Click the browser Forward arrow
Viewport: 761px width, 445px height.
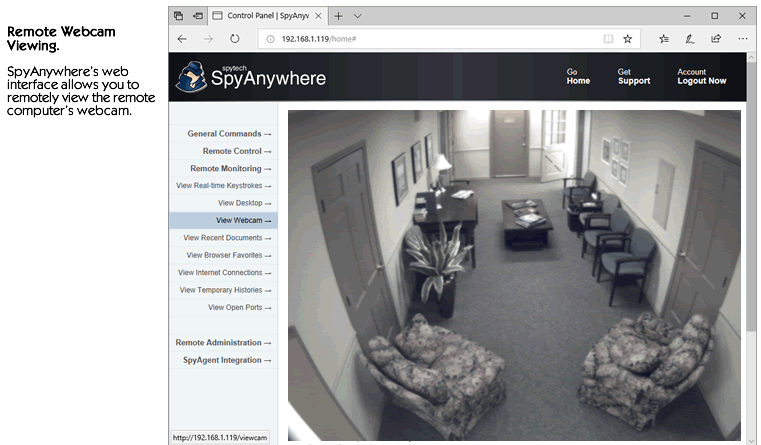[208, 39]
